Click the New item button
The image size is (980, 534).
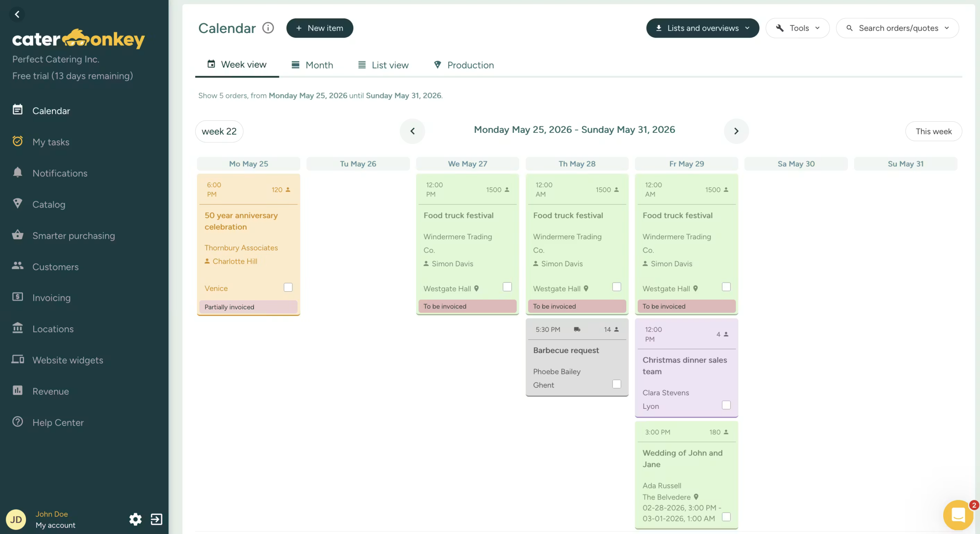click(320, 28)
